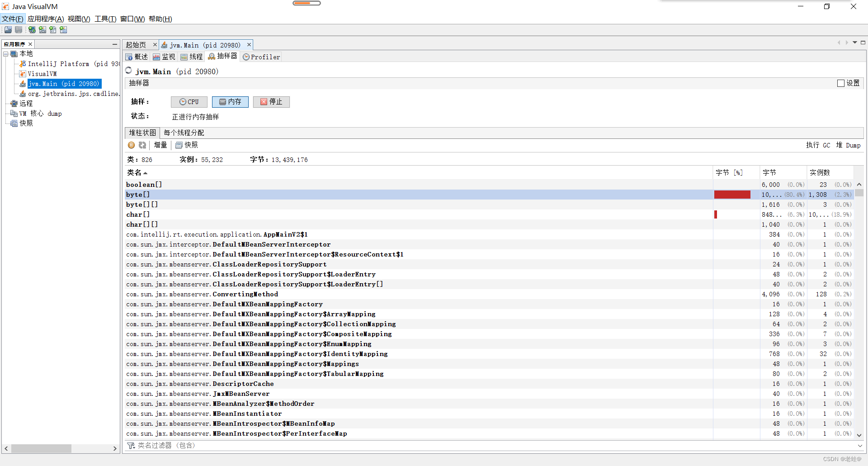Viewport: 868px width, 466px height.
Task: Click 执行 GC button
Action: pos(818,145)
